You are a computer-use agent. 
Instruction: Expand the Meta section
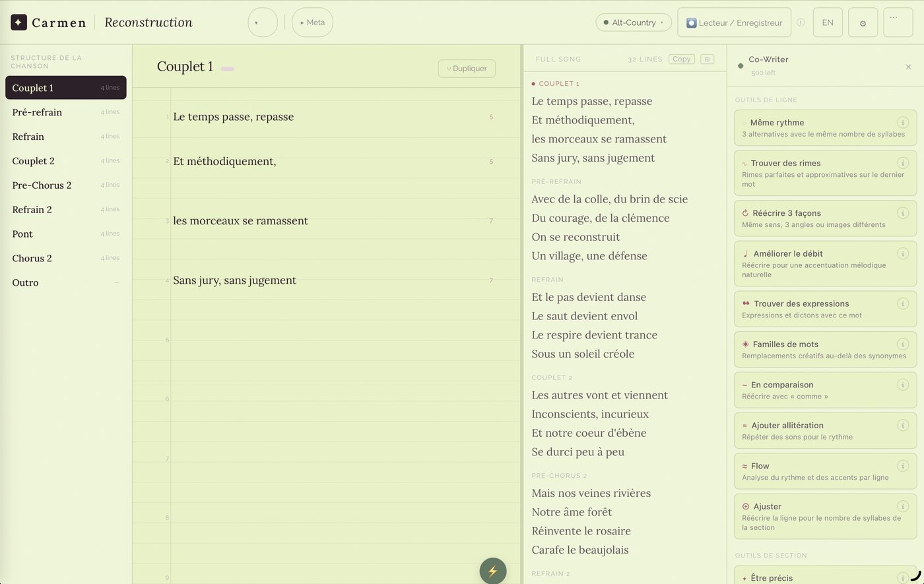pos(312,22)
